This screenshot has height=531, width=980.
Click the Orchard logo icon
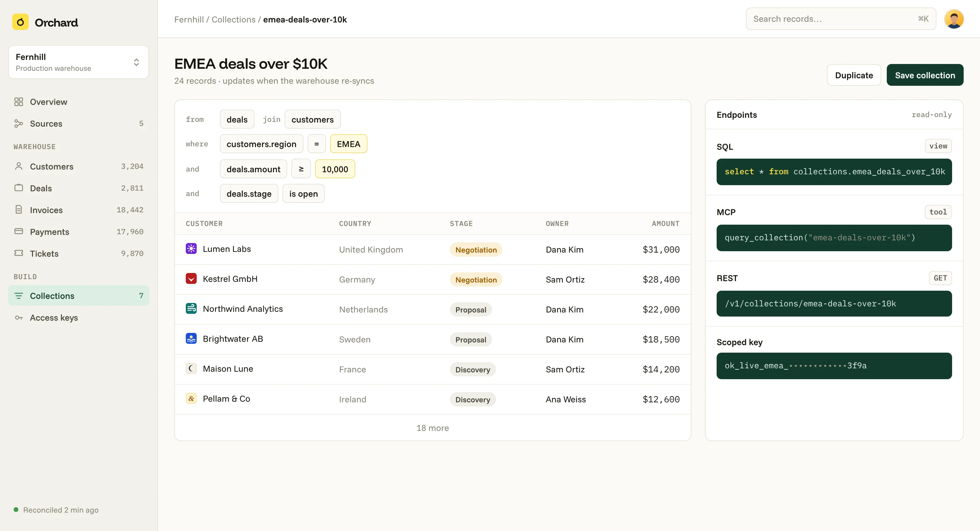click(20, 22)
